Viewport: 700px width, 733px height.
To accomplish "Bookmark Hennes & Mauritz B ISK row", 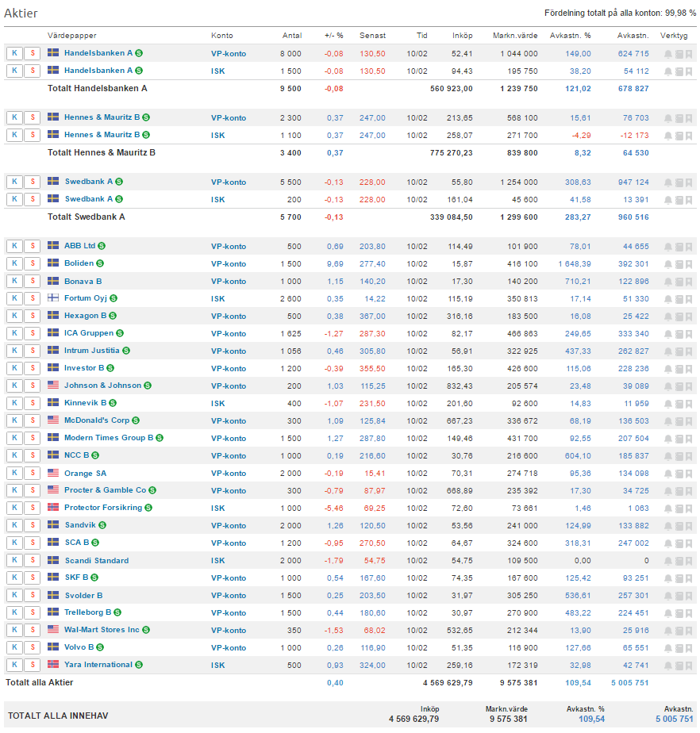I will point(689,136).
